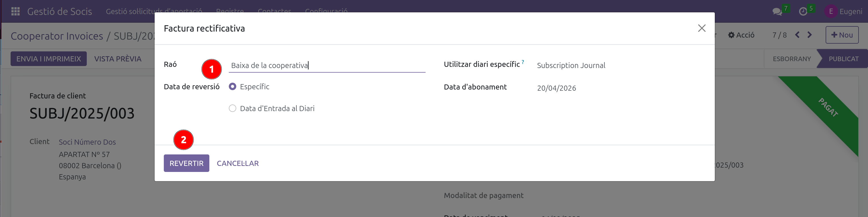The image size is (868, 217).
Task: Close the Factura rectificativa dialog
Action: (x=702, y=28)
